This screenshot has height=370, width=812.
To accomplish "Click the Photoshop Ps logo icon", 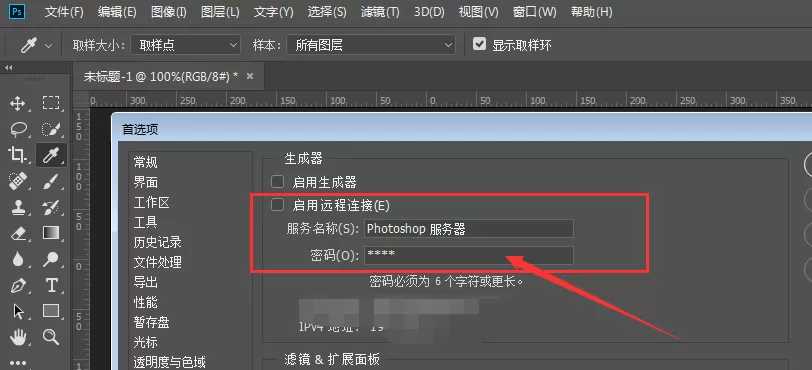I will click(x=17, y=11).
